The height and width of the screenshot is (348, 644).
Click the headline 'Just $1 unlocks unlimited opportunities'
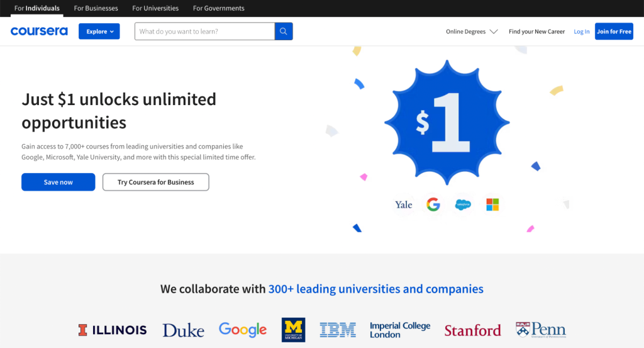point(119,111)
